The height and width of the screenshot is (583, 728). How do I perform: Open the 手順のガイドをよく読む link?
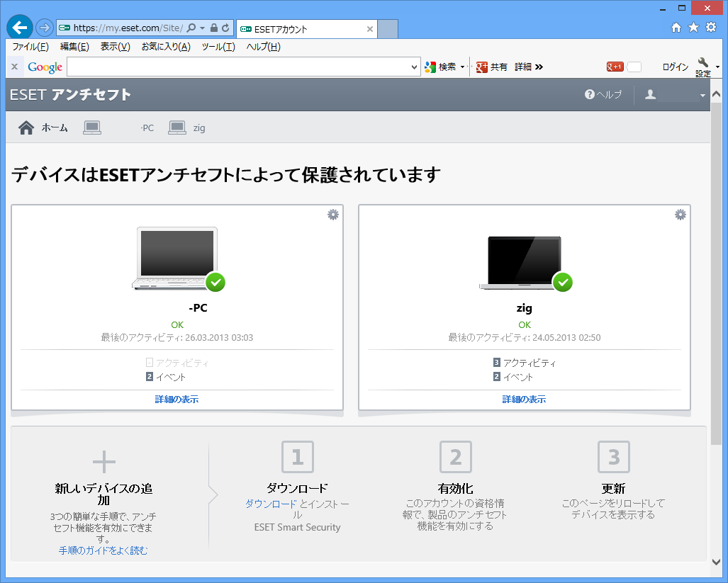pyautogui.click(x=103, y=550)
